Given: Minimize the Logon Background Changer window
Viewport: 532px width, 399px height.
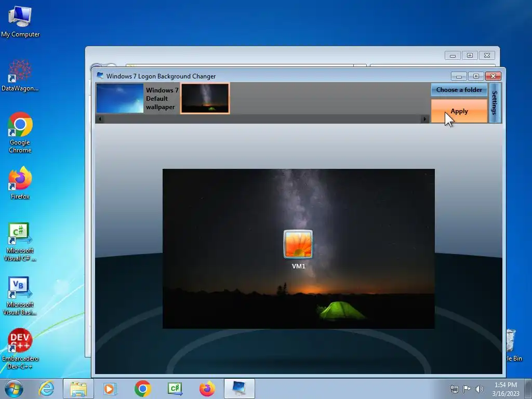Looking at the screenshot, I should [459, 76].
